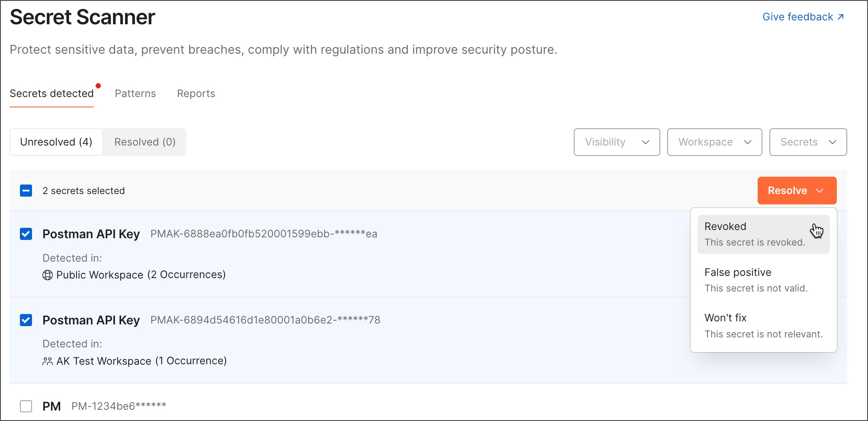Click the globe icon beside Public Workspace
Image resolution: width=868 pixels, height=421 pixels.
(48, 274)
